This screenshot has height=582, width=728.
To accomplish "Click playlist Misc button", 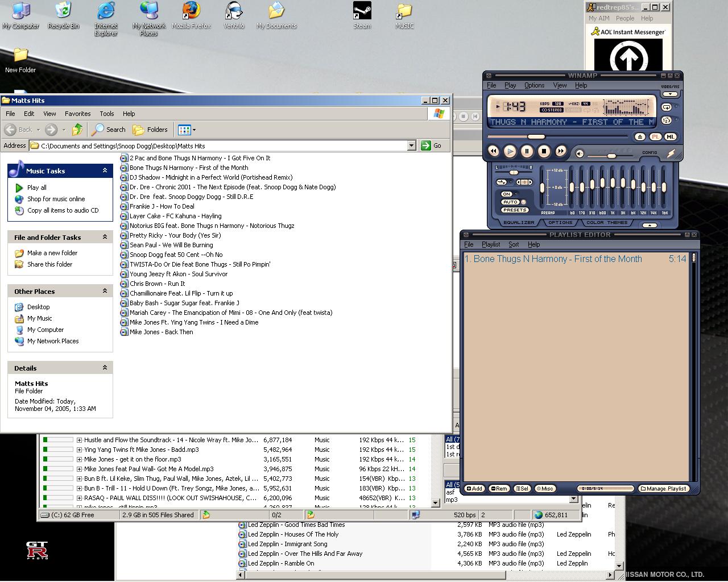I will point(545,488).
